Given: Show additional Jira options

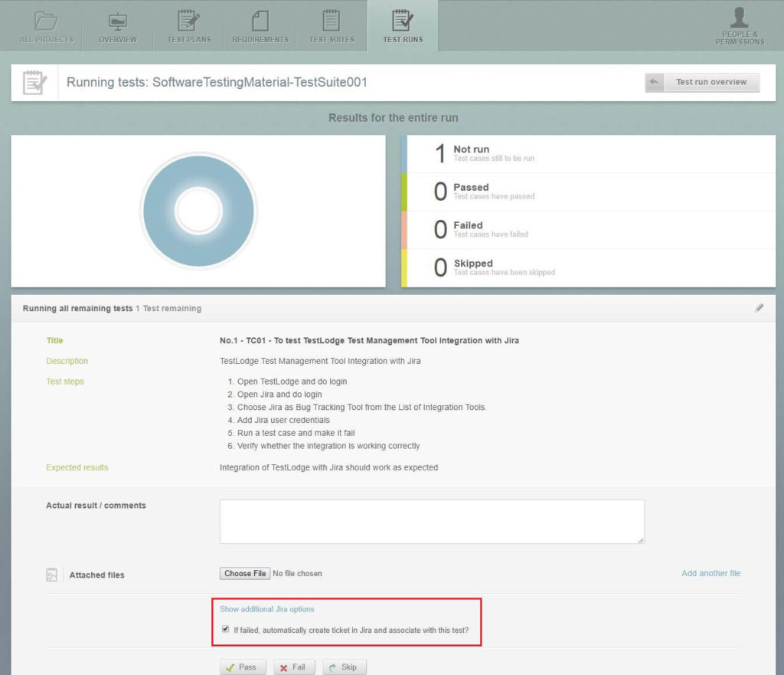Looking at the screenshot, I should coord(266,608).
